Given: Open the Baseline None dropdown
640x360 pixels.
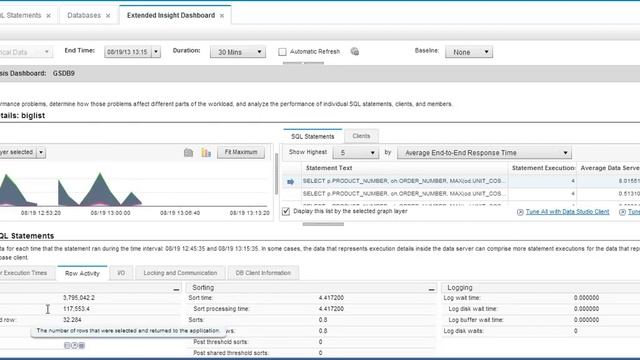Looking at the screenshot, I should pos(469,52).
